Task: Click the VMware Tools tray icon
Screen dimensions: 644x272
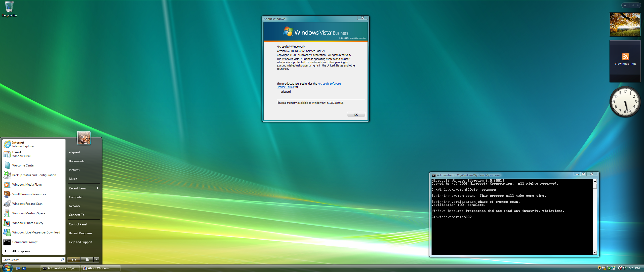Action: 604,268
